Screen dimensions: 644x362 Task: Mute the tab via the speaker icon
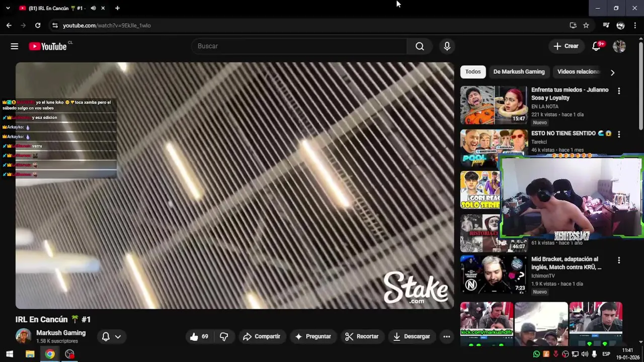coord(93,8)
